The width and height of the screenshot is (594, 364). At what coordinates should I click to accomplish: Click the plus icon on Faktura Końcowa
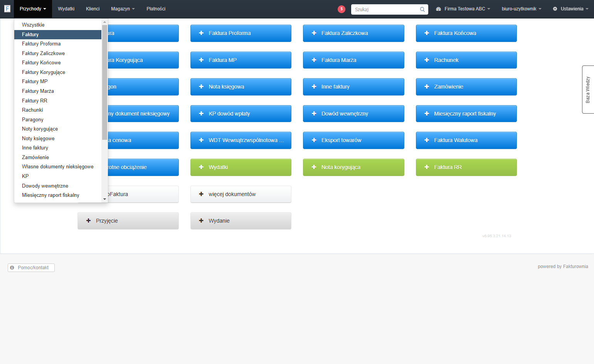point(427,33)
